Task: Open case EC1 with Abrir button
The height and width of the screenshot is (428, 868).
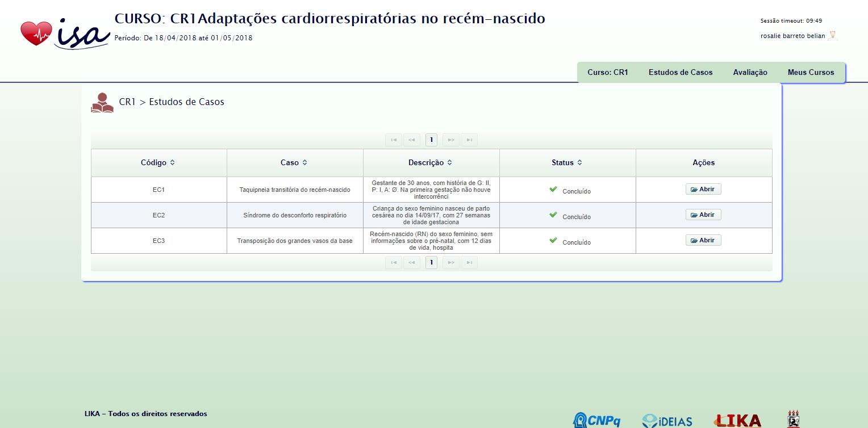Action: click(703, 190)
